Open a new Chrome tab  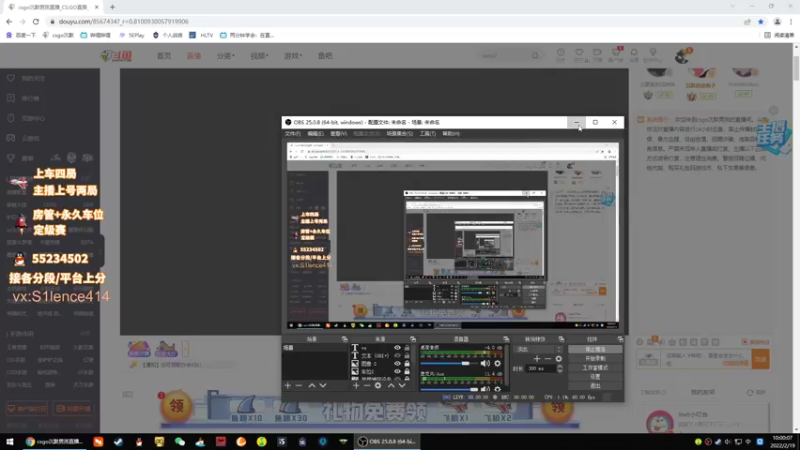(112, 7)
